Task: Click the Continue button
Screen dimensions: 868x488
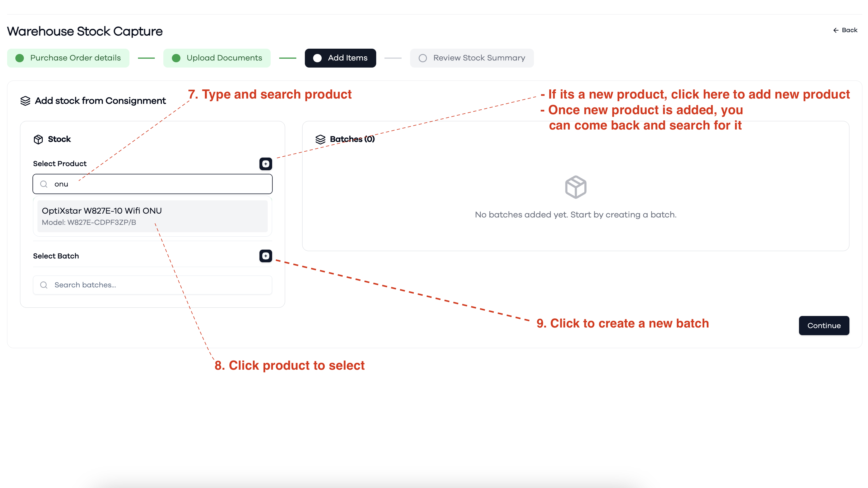Action: point(824,325)
